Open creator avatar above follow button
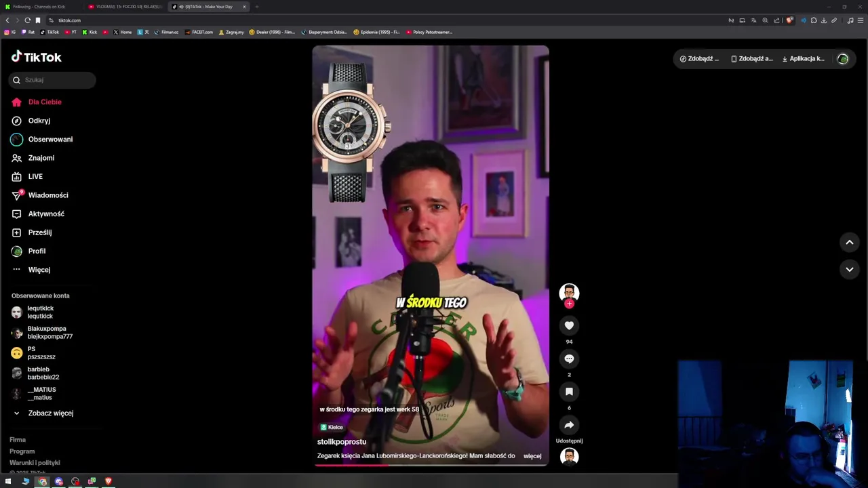The image size is (868, 488). [569, 293]
